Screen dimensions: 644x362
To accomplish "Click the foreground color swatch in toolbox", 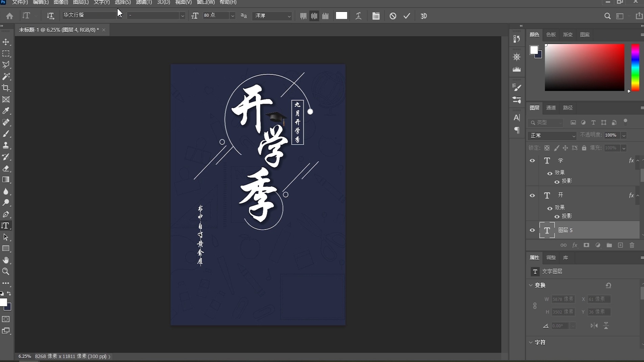I will coord(3,302).
